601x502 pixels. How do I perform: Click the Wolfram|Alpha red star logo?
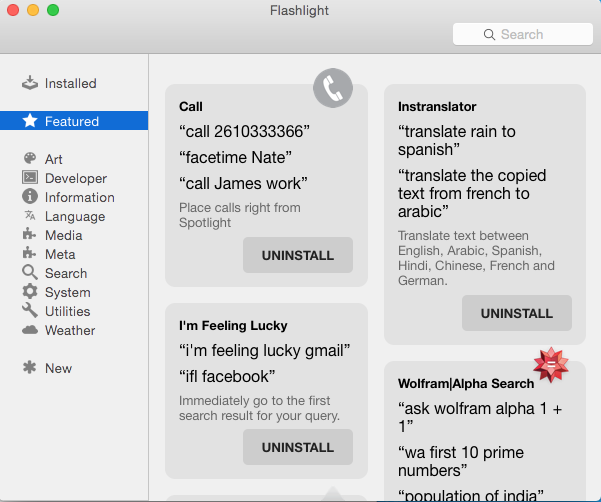(551, 365)
